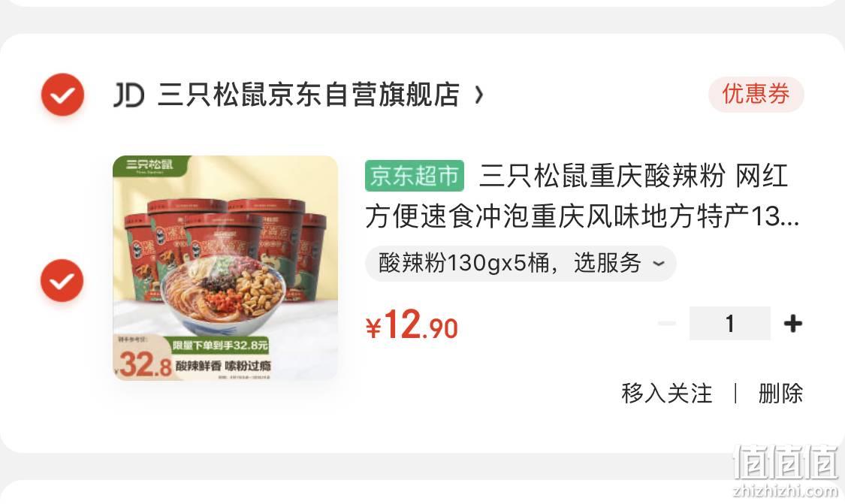Decrease quantity with the minus icon
The image size is (845, 504).
tap(667, 324)
